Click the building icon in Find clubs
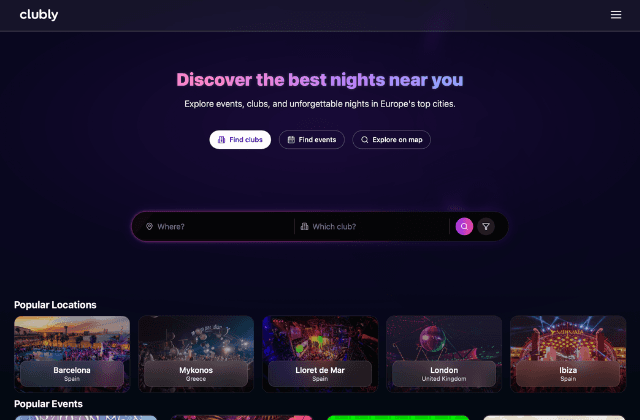 221,140
